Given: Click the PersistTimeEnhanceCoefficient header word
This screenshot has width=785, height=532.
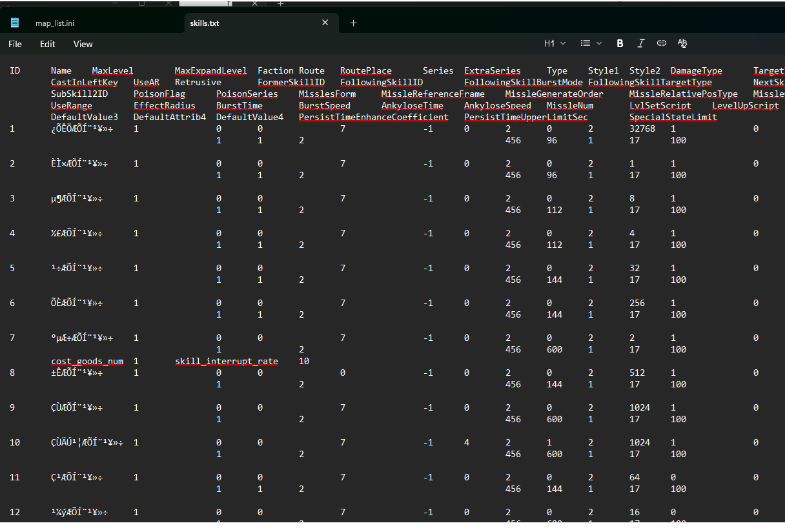Looking at the screenshot, I should point(374,117).
